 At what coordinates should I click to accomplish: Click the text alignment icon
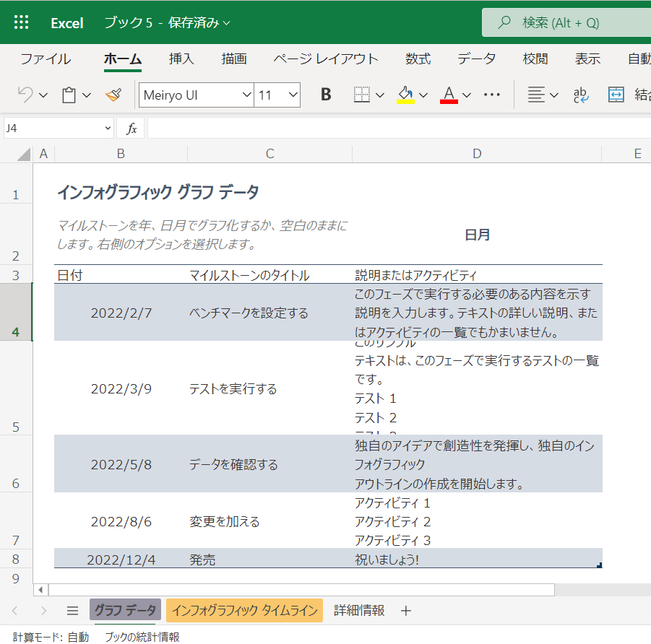[x=536, y=95]
